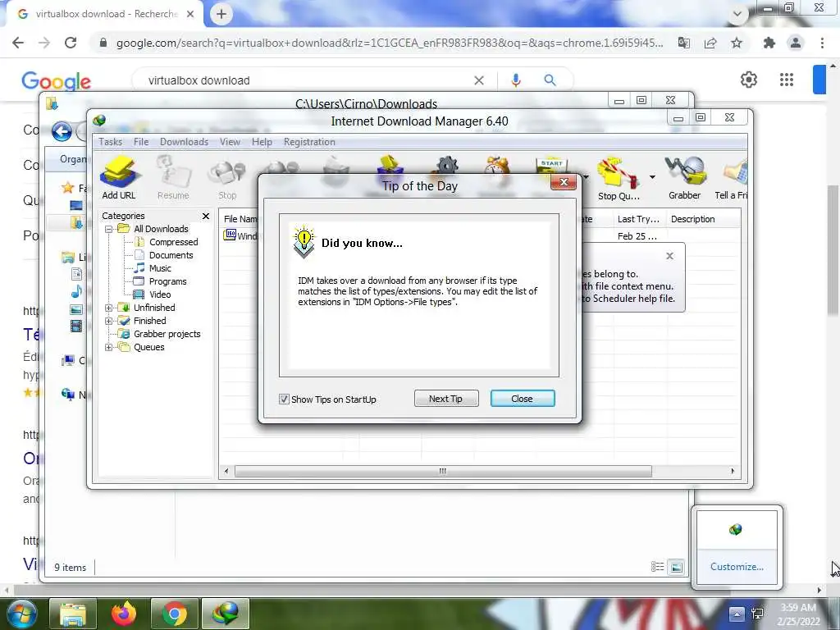Click the Explorer back arrow button
This screenshot has width=840, height=630.
[x=62, y=131]
